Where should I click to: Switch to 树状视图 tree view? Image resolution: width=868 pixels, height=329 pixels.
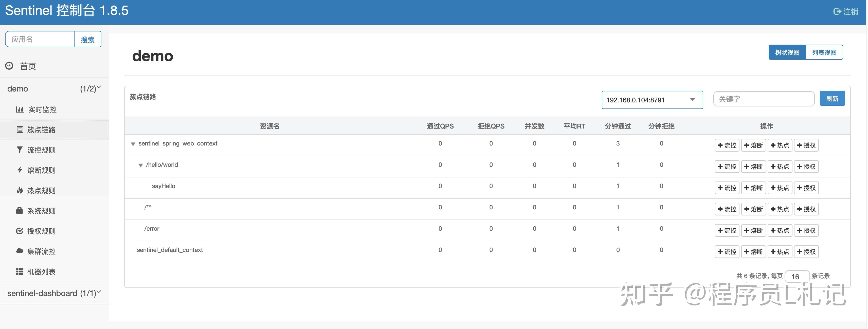pyautogui.click(x=787, y=52)
